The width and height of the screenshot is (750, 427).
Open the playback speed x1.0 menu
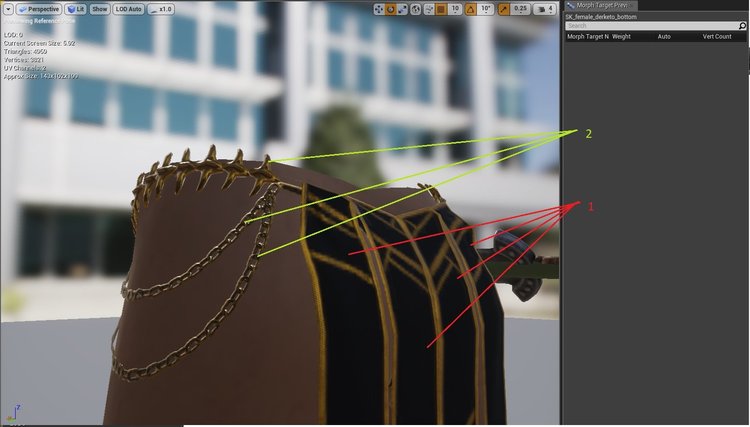point(161,9)
